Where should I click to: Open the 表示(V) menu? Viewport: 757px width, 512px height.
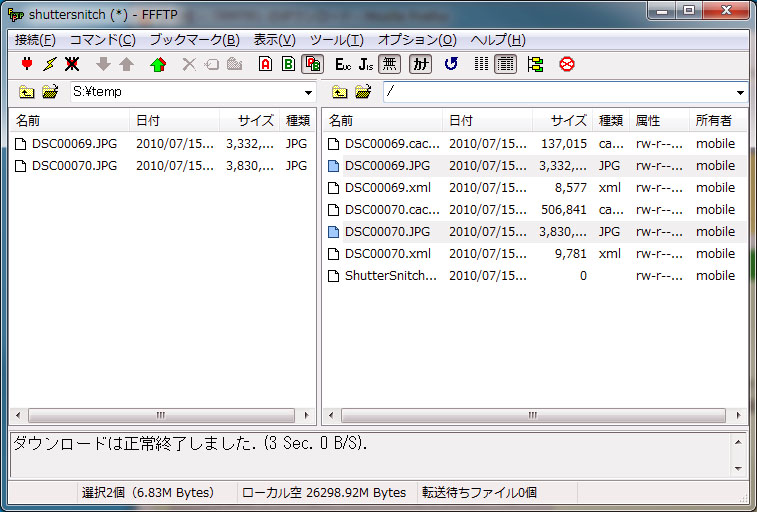pos(275,40)
